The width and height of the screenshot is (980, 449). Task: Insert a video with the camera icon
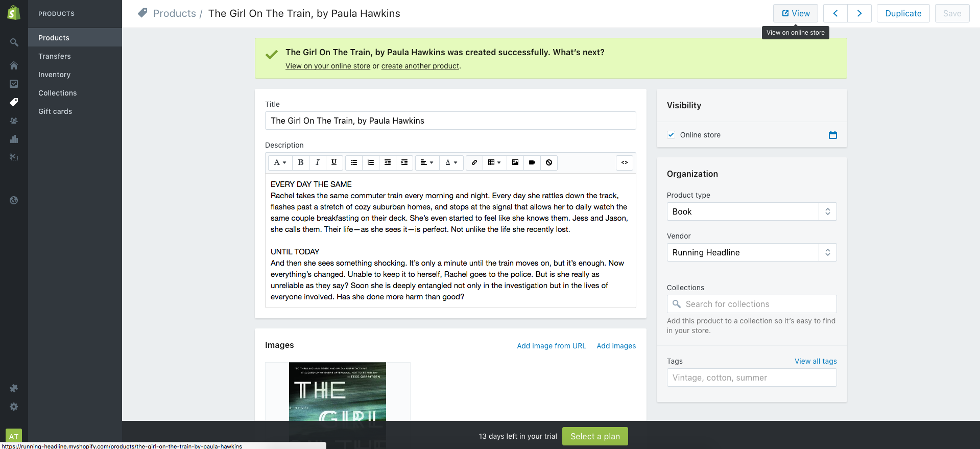click(532, 162)
